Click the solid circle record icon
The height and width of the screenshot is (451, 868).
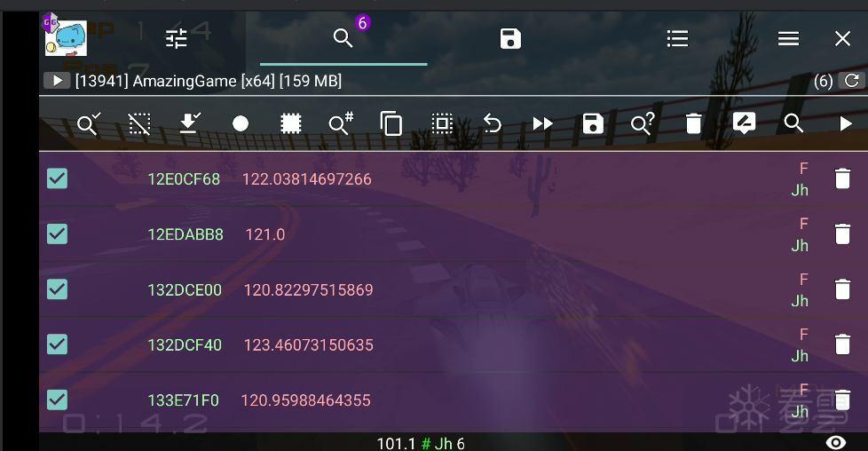241,123
